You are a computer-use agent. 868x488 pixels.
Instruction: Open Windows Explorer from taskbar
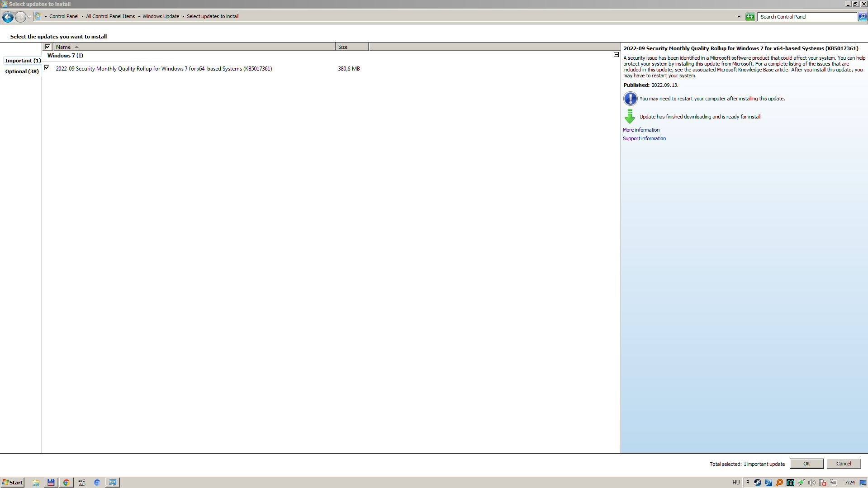click(x=36, y=483)
